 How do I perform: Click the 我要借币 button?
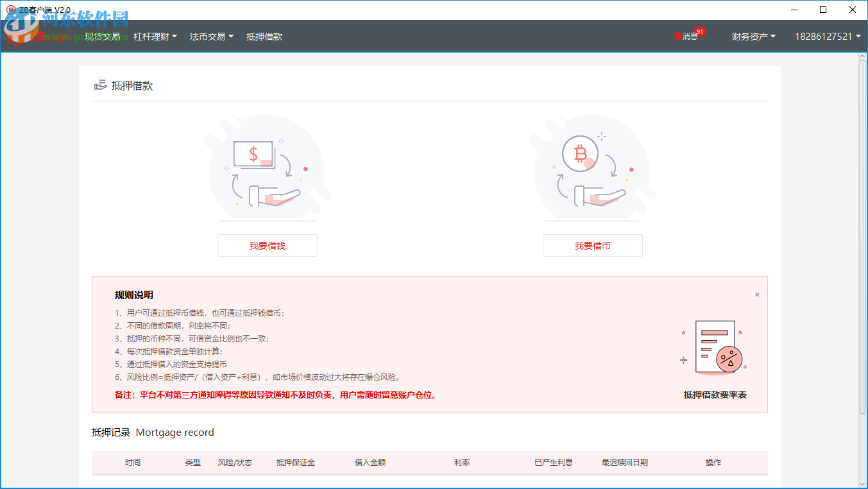592,245
